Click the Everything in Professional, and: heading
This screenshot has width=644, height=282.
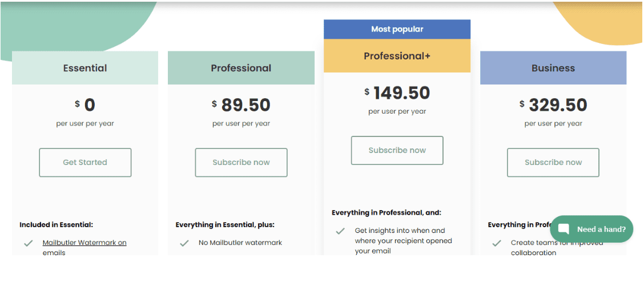coord(387,212)
